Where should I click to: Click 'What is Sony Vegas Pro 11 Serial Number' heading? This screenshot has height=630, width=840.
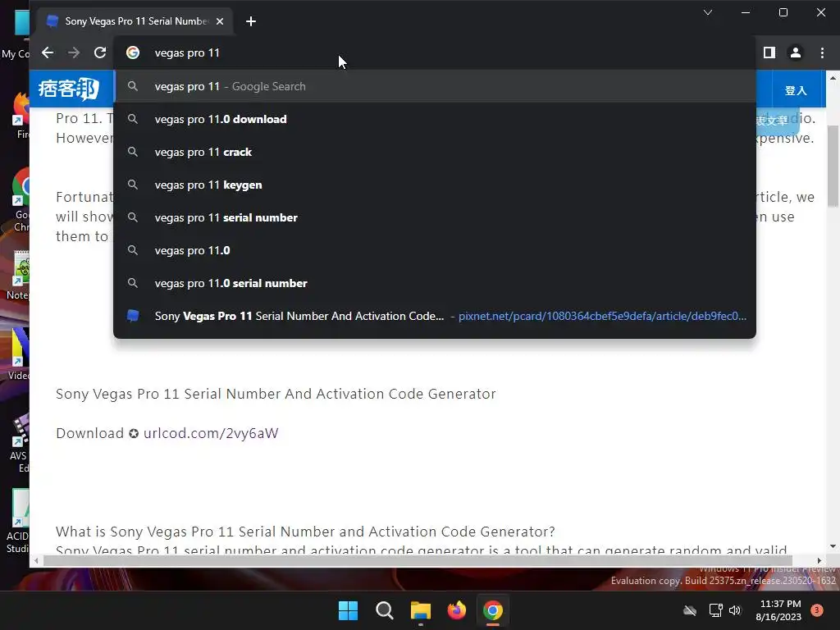click(305, 532)
